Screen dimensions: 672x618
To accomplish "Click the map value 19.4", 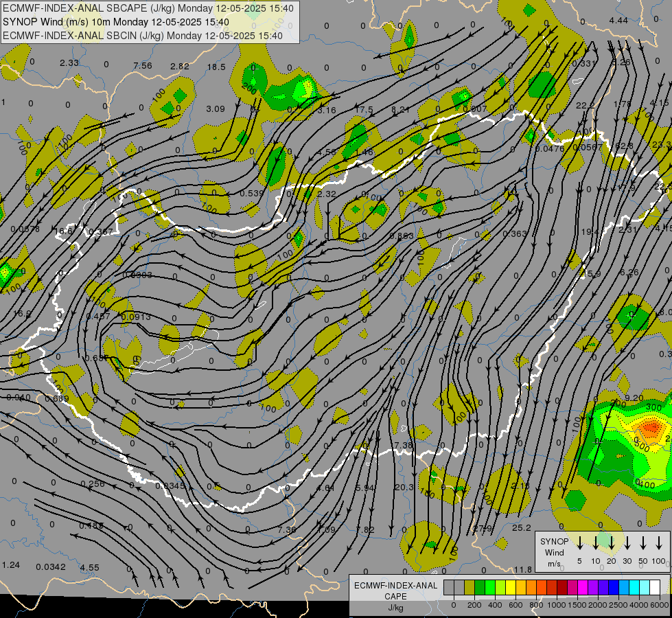I will tap(590, 232).
